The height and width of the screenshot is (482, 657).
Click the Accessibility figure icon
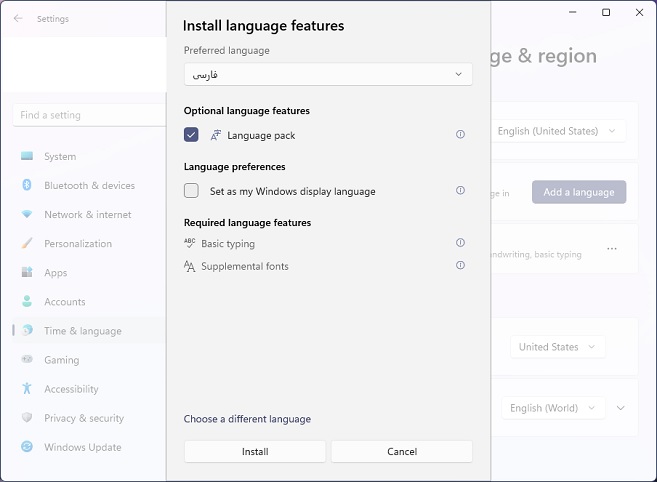[x=27, y=388]
